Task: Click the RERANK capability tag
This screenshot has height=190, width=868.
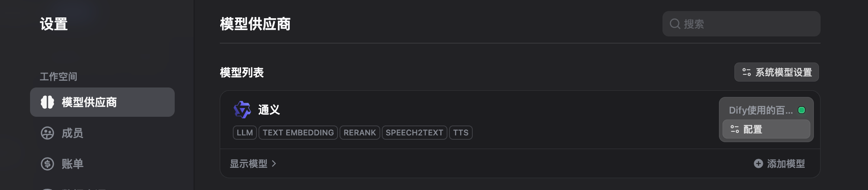Action: point(359,133)
